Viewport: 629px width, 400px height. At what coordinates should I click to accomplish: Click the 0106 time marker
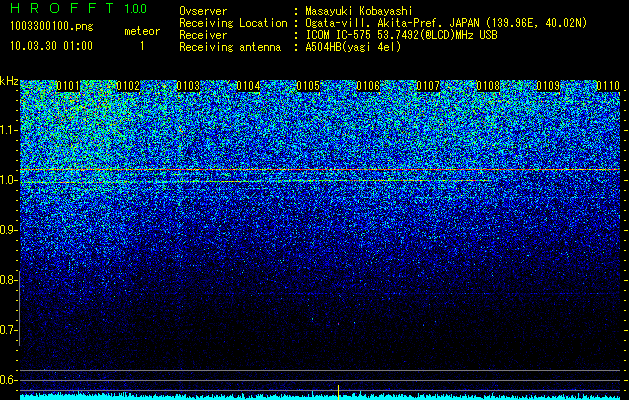pos(368,86)
